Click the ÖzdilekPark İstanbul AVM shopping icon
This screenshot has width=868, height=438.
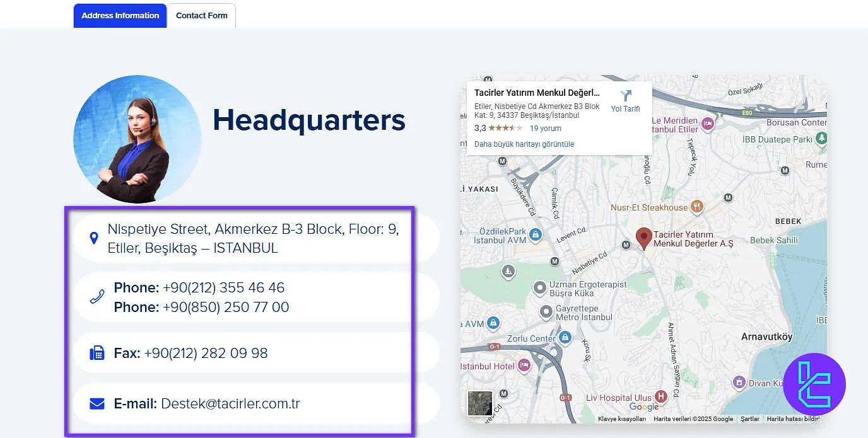click(535, 235)
